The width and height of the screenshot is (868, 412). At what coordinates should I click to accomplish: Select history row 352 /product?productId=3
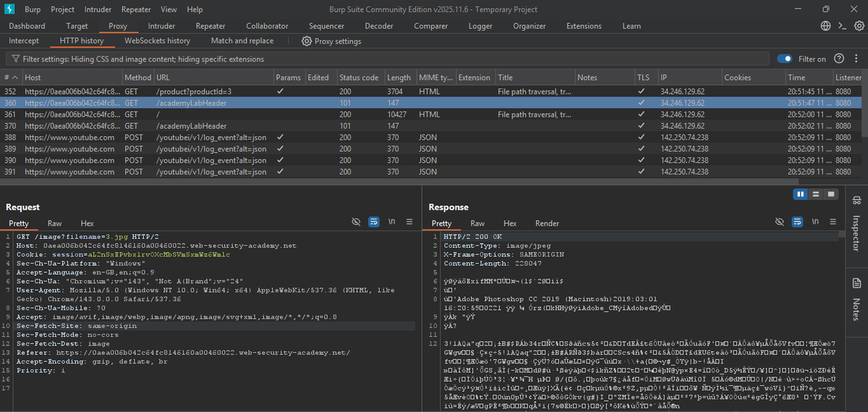[x=430, y=92]
